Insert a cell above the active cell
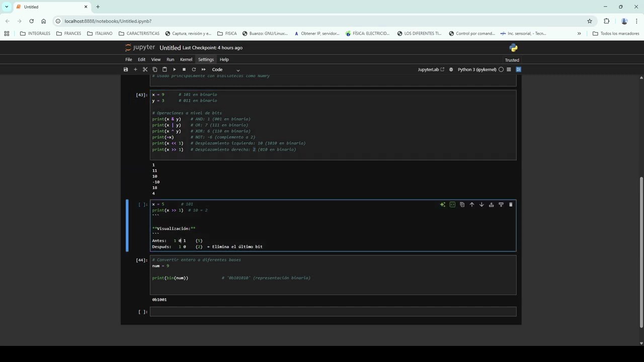 pyautogui.click(x=491, y=205)
